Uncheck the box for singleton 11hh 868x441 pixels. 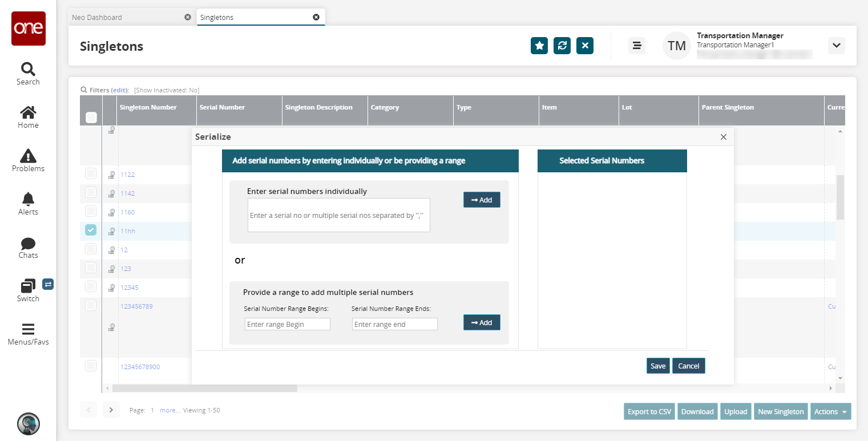coord(91,230)
